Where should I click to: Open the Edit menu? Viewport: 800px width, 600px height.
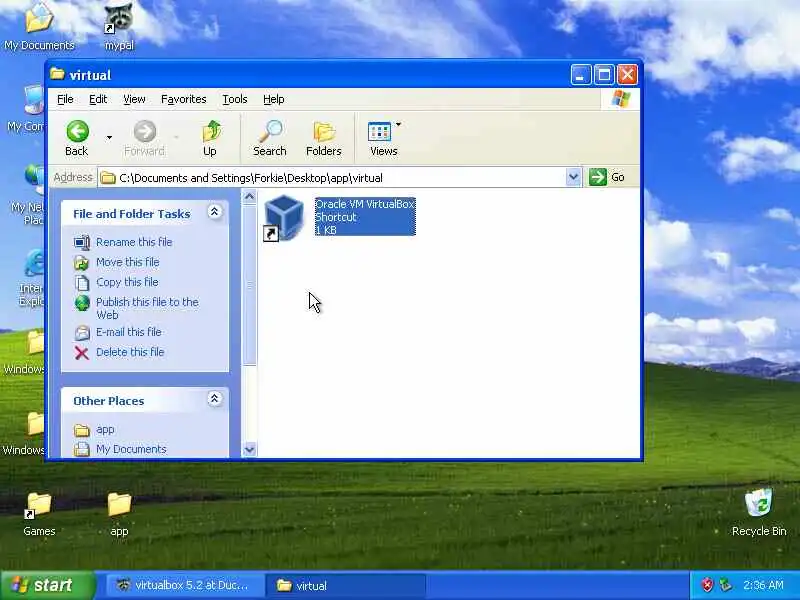click(98, 99)
